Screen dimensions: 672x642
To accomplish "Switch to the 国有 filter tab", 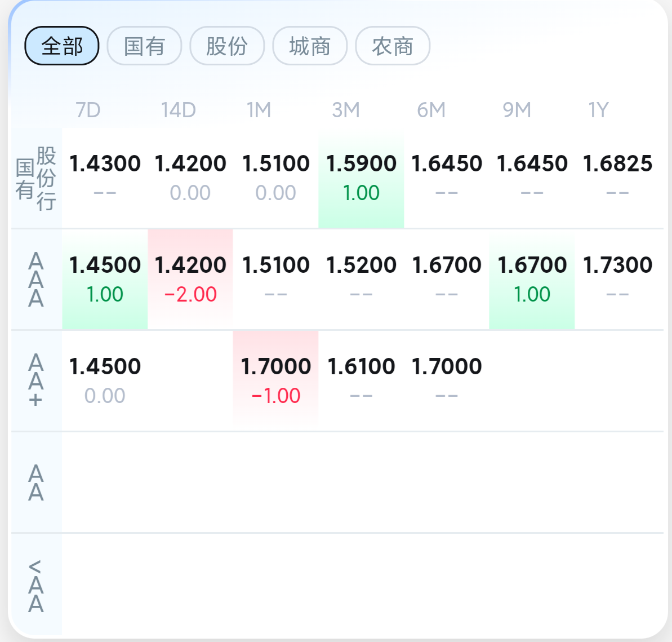I will click(144, 46).
